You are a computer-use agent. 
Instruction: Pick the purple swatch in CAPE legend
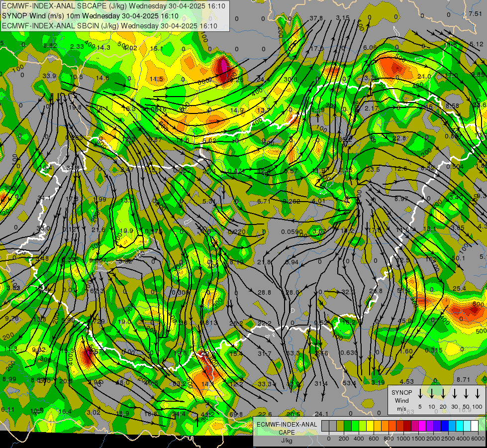[429, 426]
